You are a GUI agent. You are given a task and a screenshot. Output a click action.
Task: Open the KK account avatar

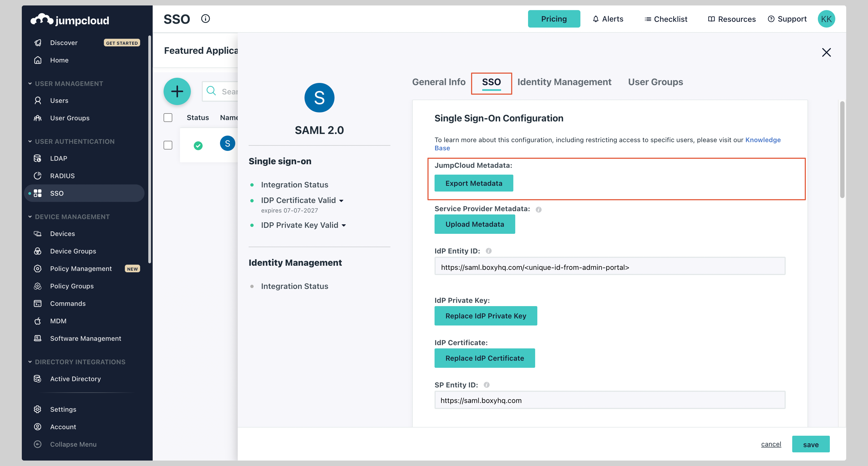point(826,19)
